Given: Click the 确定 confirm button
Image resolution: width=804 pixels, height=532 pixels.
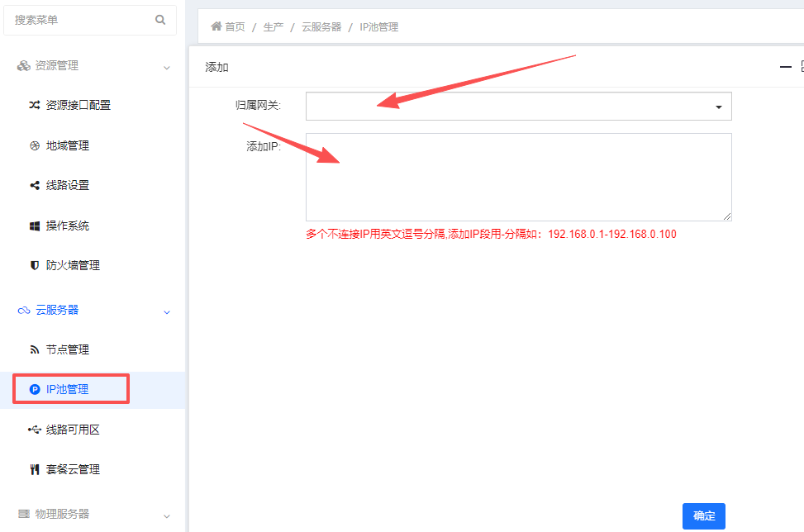Looking at the screenshot, I should tap(703, 515).
